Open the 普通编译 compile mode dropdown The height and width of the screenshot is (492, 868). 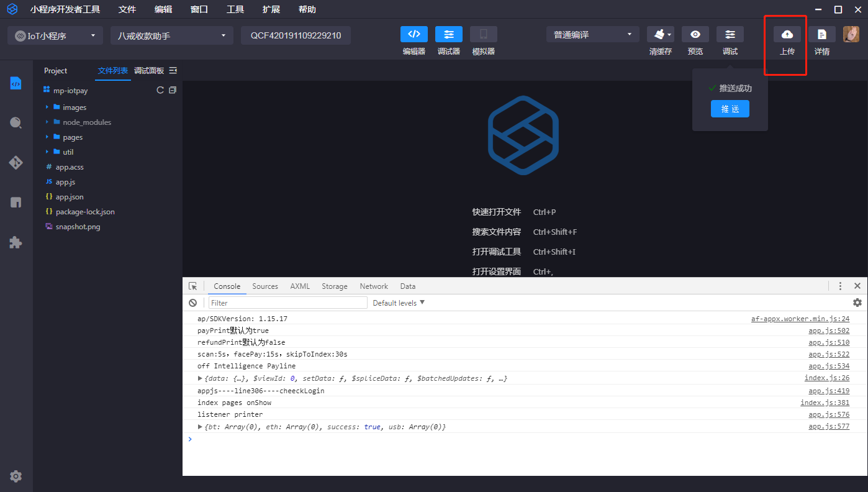tap(593, 35)
